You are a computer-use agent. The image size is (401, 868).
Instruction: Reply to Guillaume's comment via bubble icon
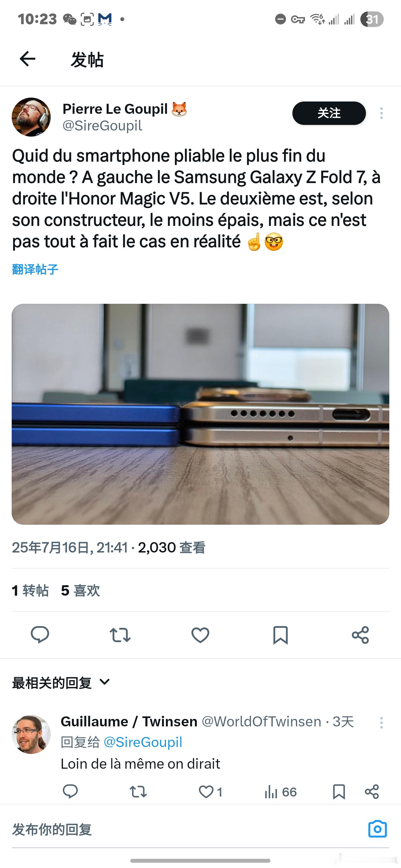[70, 792]
